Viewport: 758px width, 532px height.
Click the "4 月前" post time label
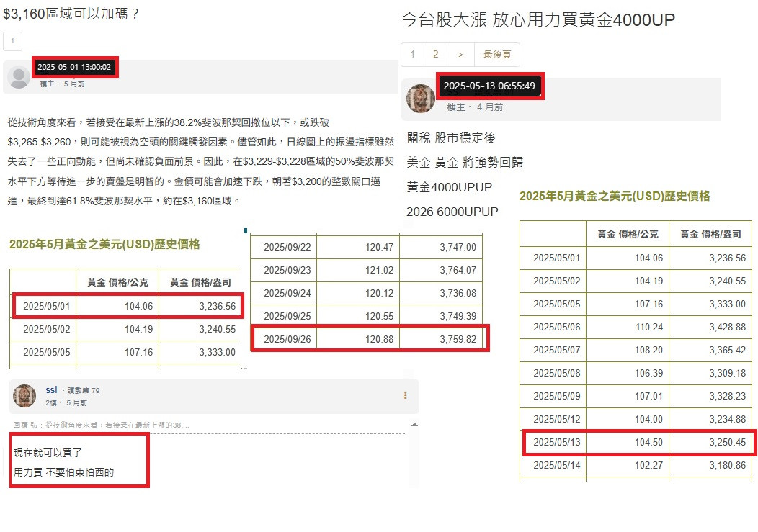tap(490, 107)
